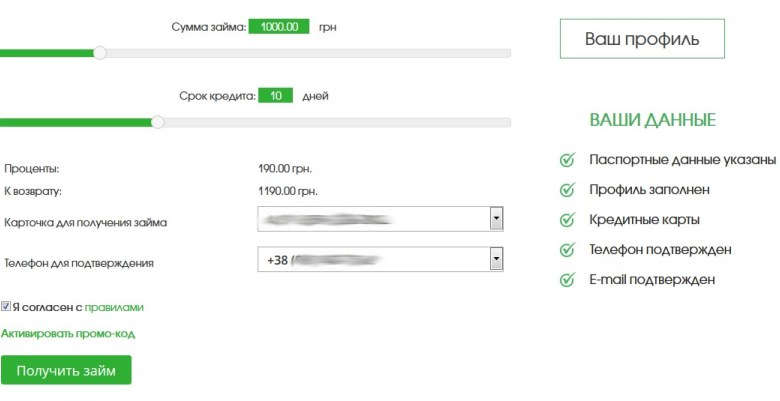Open the Ваш профиль button
This screenshot has height=401, width=780.
(641, 39)
